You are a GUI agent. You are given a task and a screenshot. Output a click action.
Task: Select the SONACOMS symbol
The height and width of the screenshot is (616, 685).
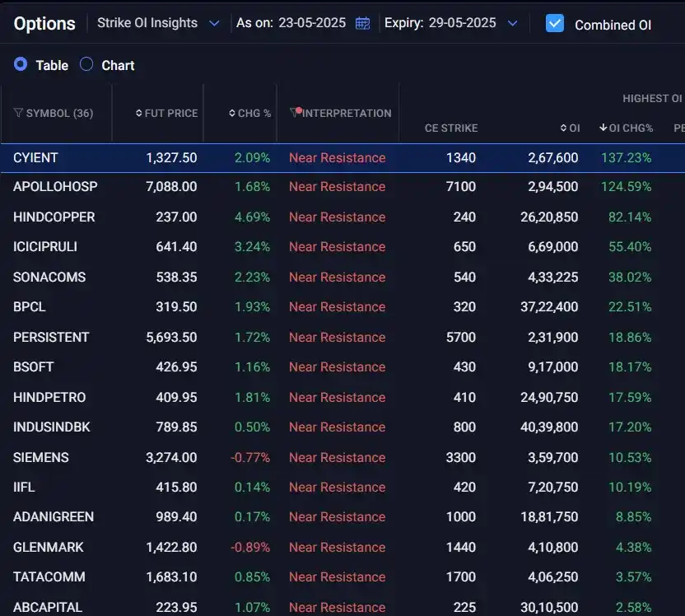point(49,278)
